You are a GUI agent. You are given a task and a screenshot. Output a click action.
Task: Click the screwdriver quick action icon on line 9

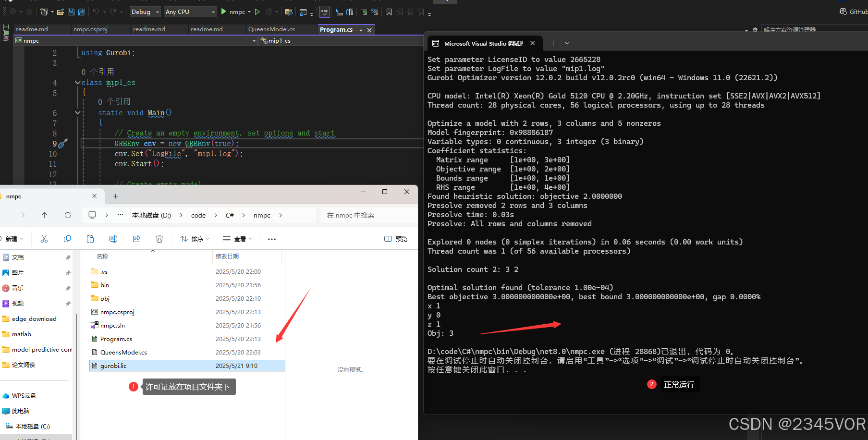[x=63, y=143]
